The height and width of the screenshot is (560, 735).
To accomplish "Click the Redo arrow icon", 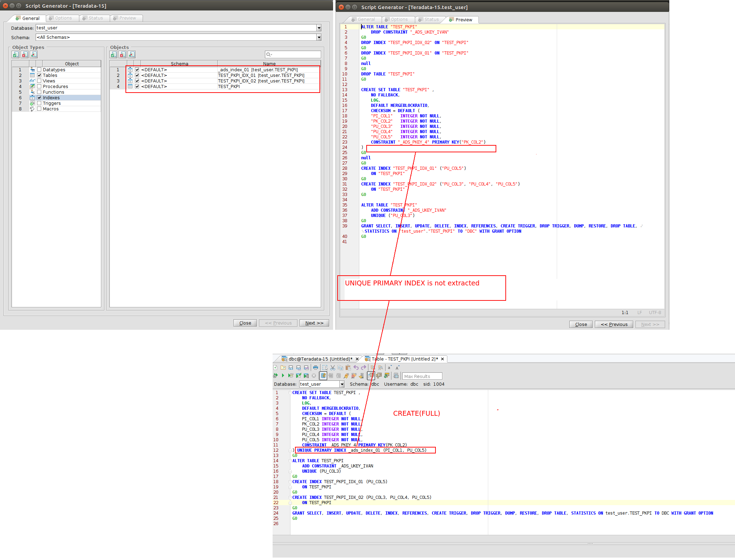I will tap(363, 368).
